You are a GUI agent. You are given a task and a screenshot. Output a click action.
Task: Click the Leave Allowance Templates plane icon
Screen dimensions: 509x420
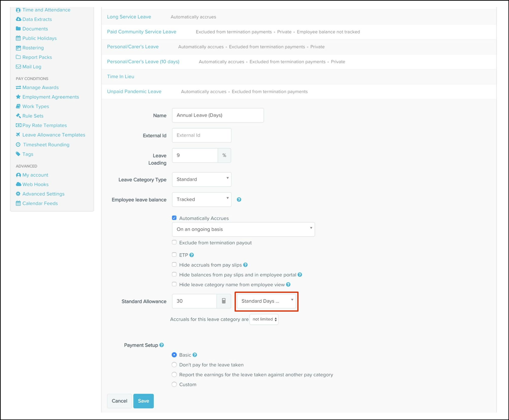18,135
